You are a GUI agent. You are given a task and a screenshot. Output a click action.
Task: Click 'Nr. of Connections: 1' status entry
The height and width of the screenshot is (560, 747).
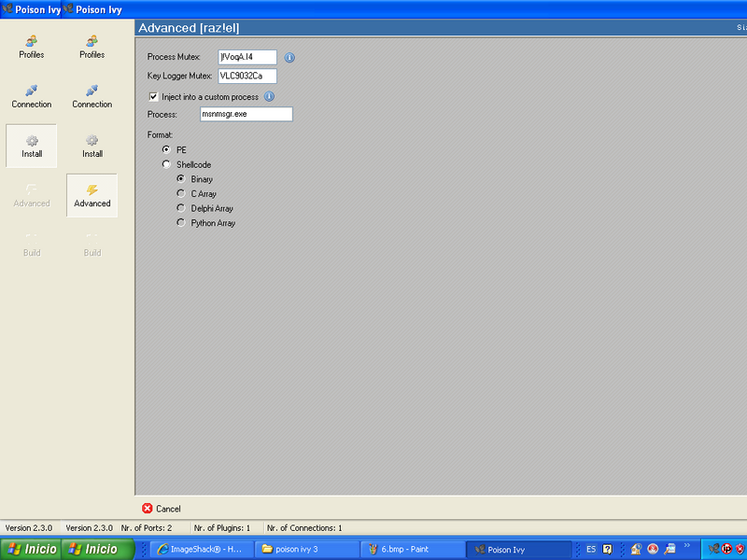[x=304, y=528]
